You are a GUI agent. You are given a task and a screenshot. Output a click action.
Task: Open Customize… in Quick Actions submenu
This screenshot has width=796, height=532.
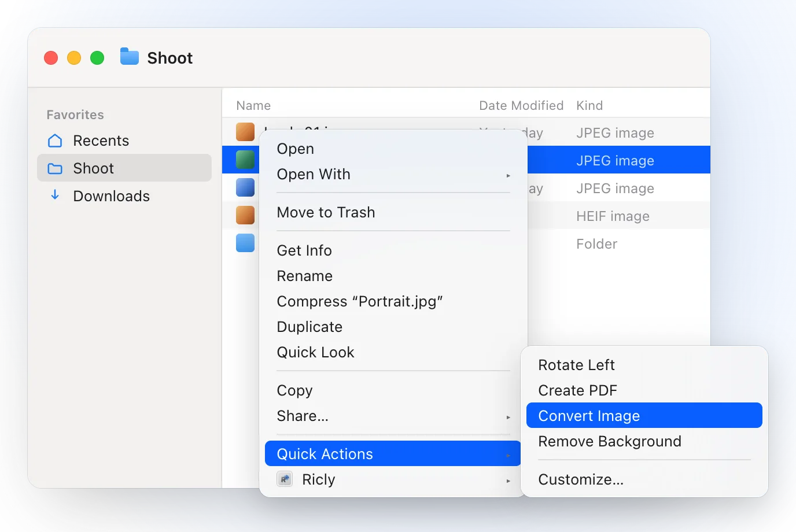[644, 479]
